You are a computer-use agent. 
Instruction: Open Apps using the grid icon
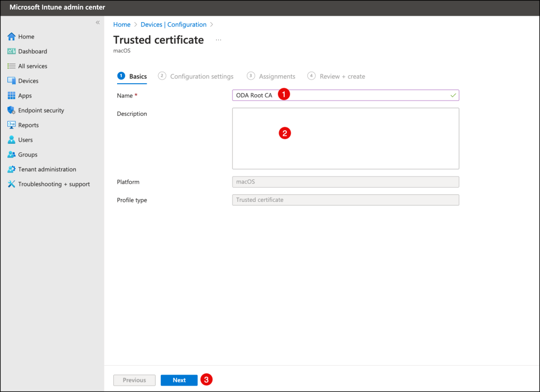[12, 96]
